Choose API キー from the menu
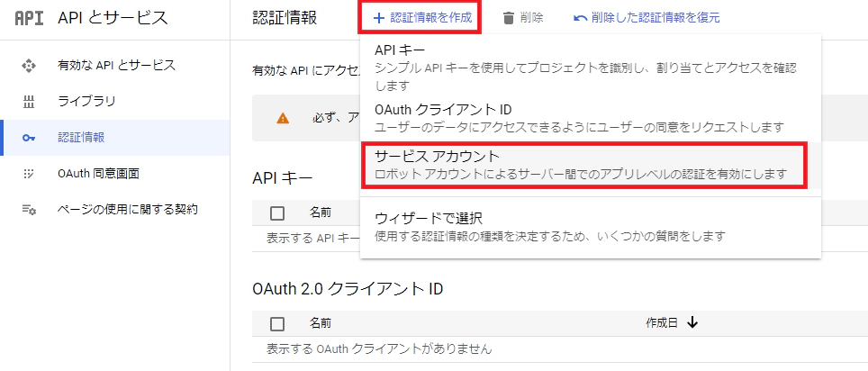The width and height of the screenshot is (868, 371). (x=590, y=67)
